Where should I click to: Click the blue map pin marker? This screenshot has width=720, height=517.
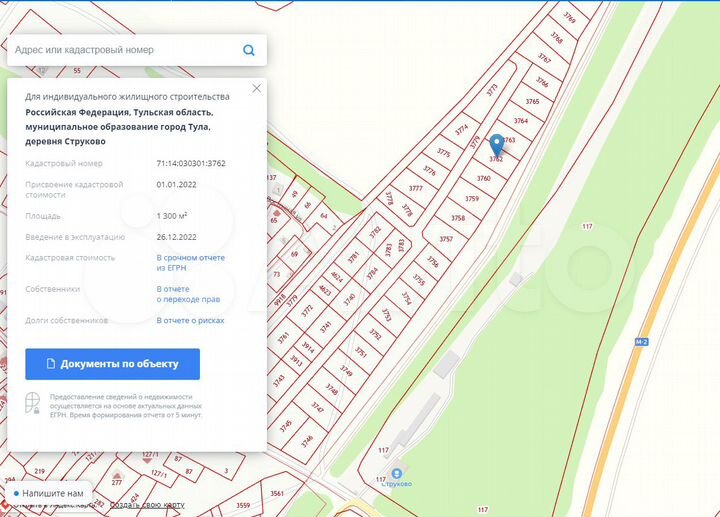pos(496,142)
